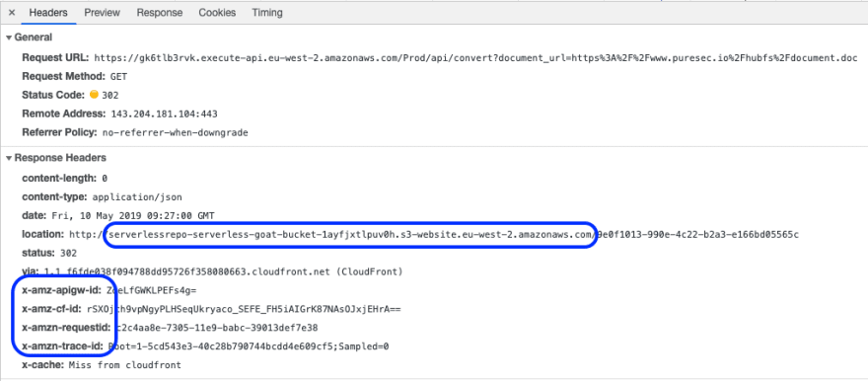Click the Request URL label
Image resolution: width=868 pixels, height=381 pixels.
coord(55,57)
